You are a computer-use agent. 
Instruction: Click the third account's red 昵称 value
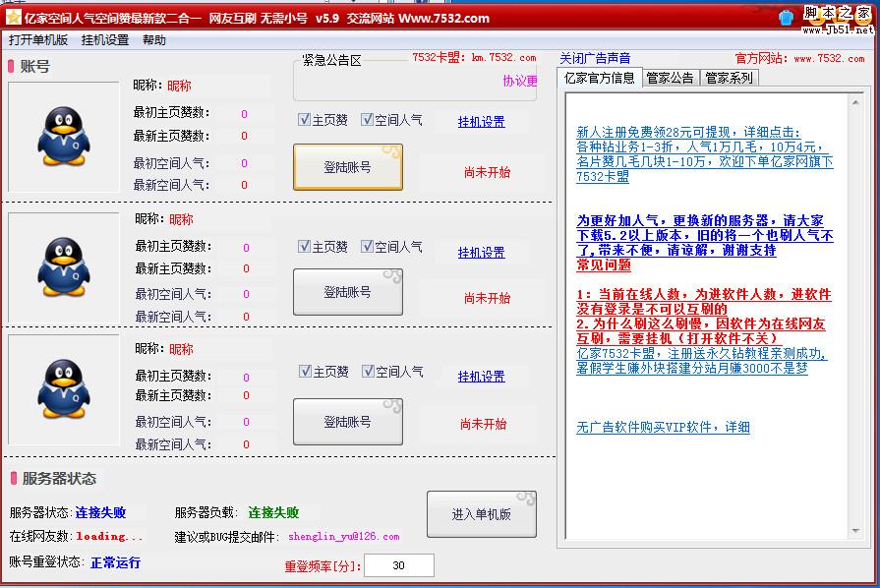coord(181,349)
